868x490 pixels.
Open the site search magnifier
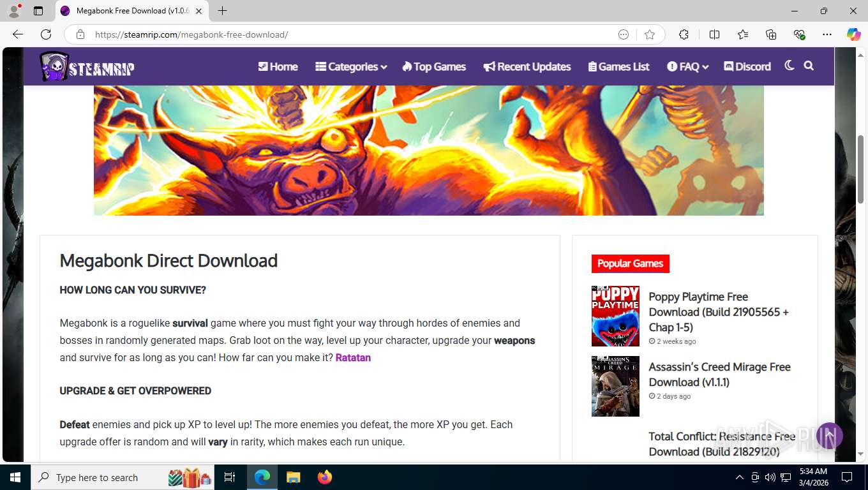coord(809,66)
